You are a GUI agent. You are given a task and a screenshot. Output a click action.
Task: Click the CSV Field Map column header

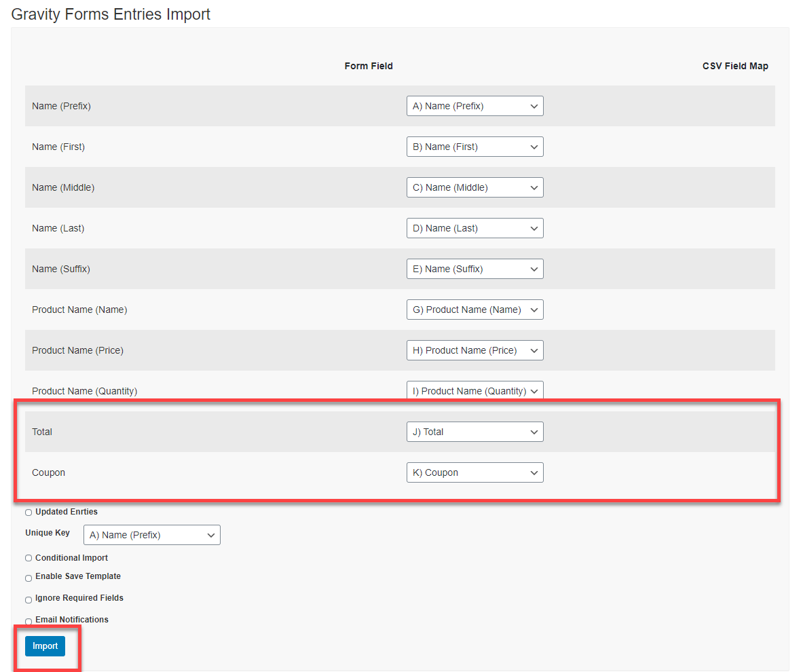pyautogui.click(x=735, y=66)
